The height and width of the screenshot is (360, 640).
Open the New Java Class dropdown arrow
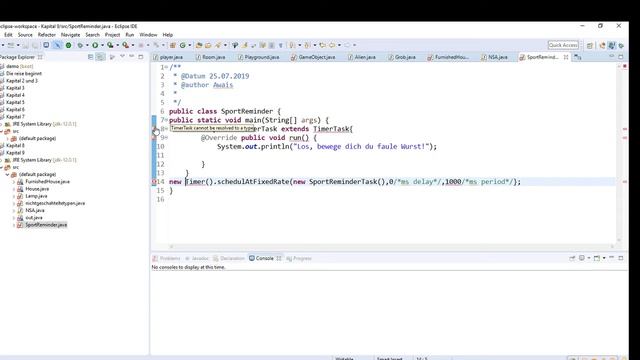click(190, 45)
